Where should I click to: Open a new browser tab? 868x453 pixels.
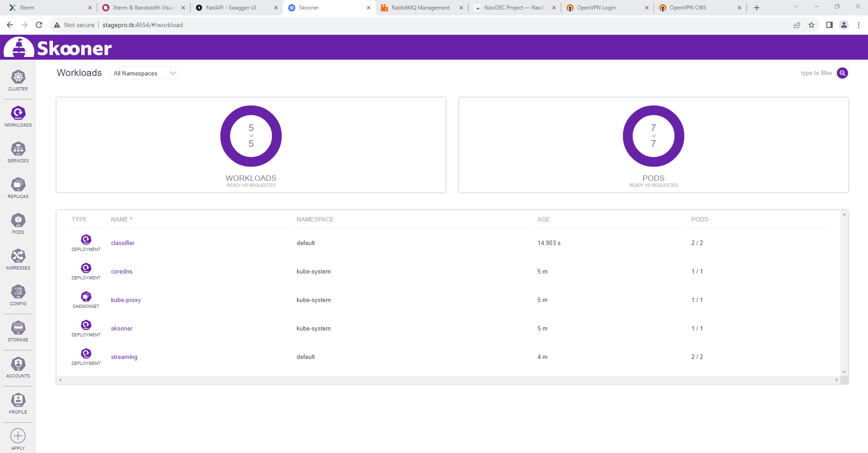point(757,8)
